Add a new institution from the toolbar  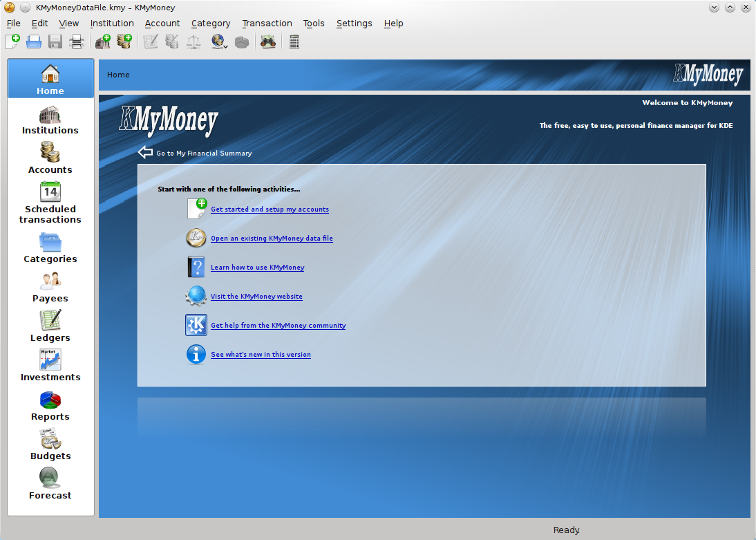[103, 42]
